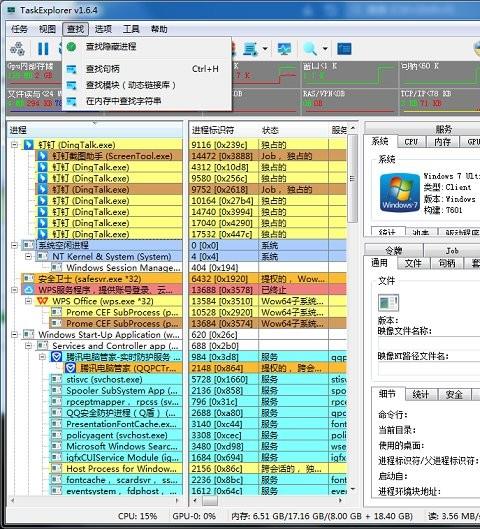Image resolution: width=480 pixels, height=529 pixels.
Task: Select the 钉钉截图助手 (ScreenTool.exe) row
Action: pyautogui.click(x=109, y=156)
